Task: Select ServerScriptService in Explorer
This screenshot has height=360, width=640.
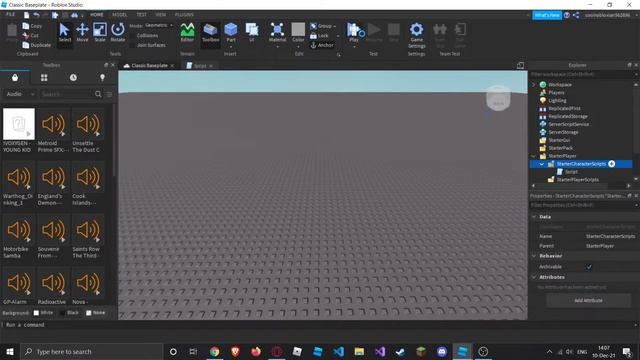Action: point(568,124)
